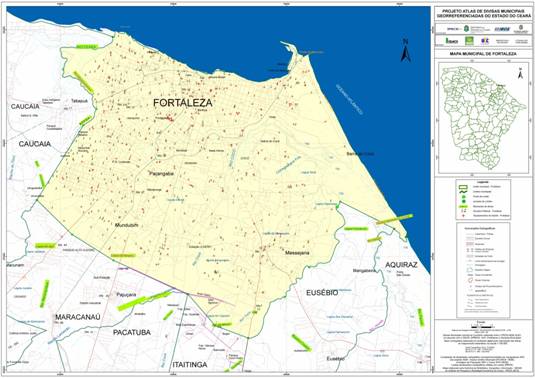Select the large FORTALEZA map label
The width and height of the screenshot is (535, 378).
pyautogui.click(x=183, y=103)
